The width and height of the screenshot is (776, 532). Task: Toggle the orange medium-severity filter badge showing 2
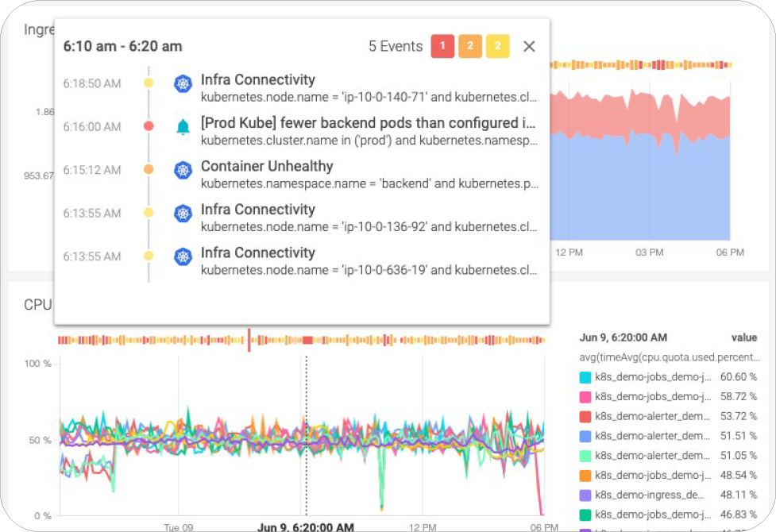(x=470, y=47)
